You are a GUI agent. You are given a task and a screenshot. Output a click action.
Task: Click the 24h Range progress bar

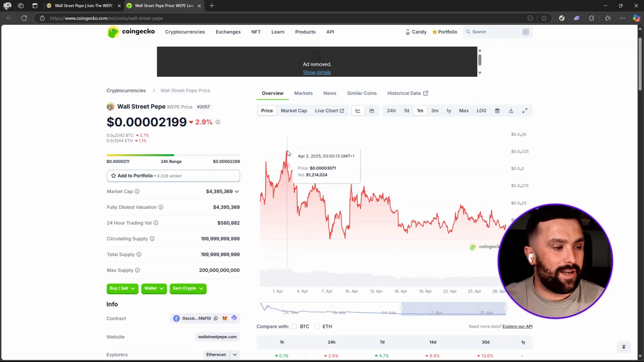click(173, 155)
